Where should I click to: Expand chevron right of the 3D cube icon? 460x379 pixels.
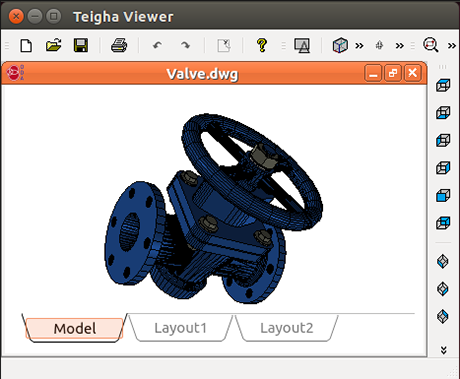(x=359, y=46)
